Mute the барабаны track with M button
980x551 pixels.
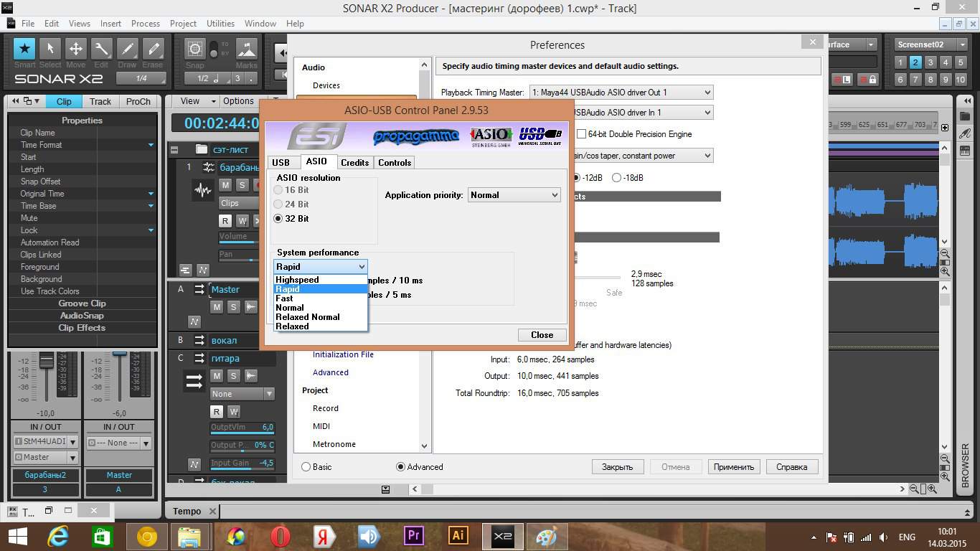pos(225,185)
